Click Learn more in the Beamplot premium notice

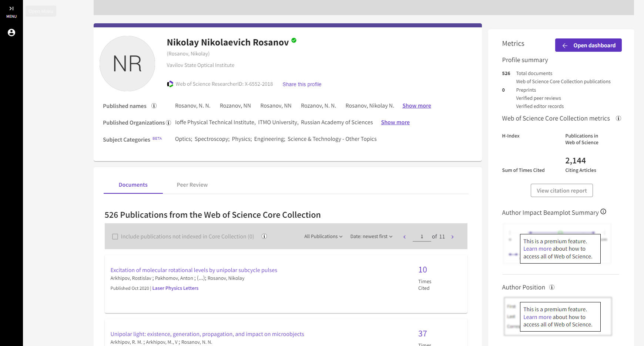click(x=537, y=249)
